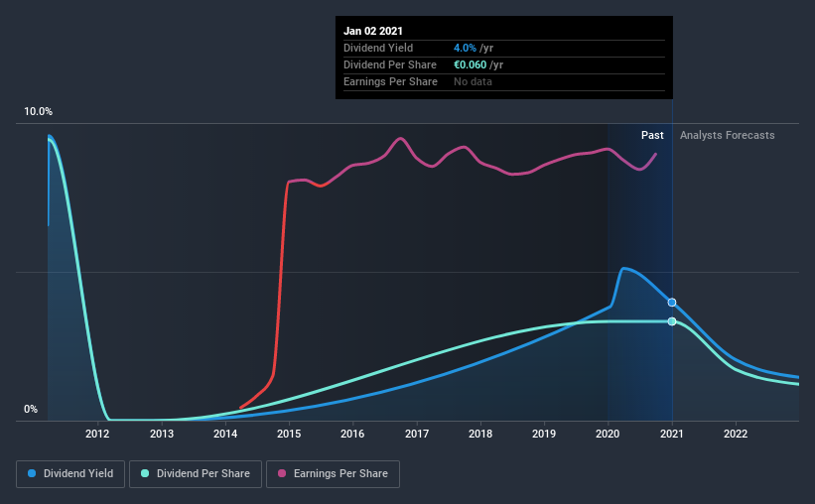Viewport: 815px width, 504px height.
Task: Click the 2014 x-axis year label
Action: 225,434
